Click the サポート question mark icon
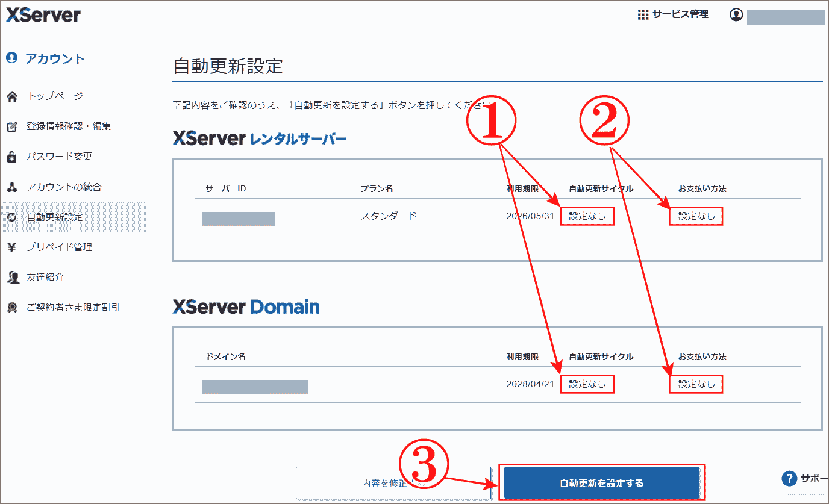This screenshot has width=829, height=504. (789, 478)
